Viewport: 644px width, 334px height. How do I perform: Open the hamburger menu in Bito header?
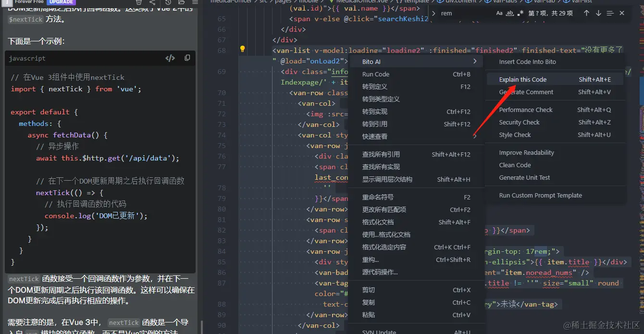[195, 2]
